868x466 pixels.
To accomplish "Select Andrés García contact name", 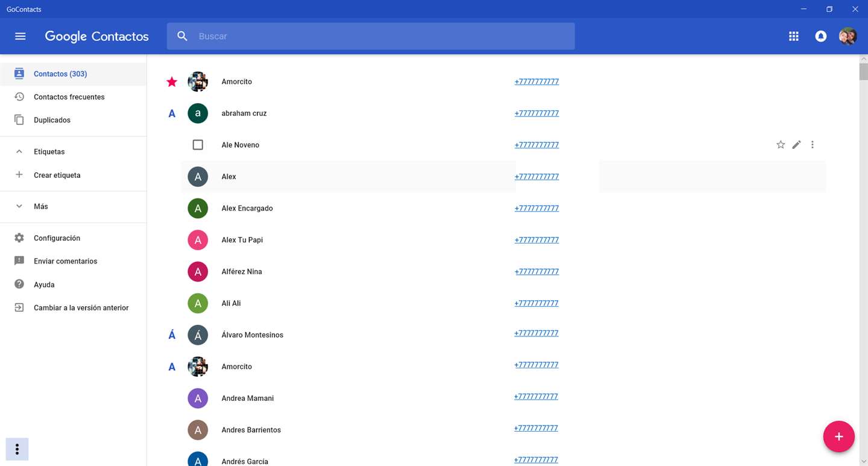I will pyautogui.click(x=245, y=461).
